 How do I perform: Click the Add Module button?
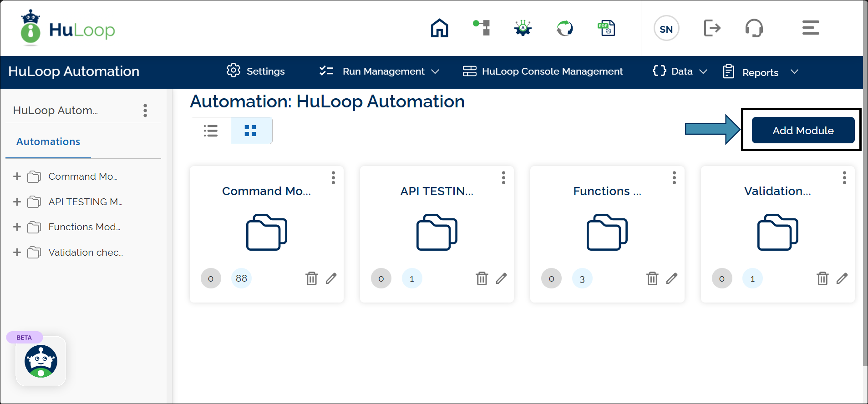tap(802, 131)
